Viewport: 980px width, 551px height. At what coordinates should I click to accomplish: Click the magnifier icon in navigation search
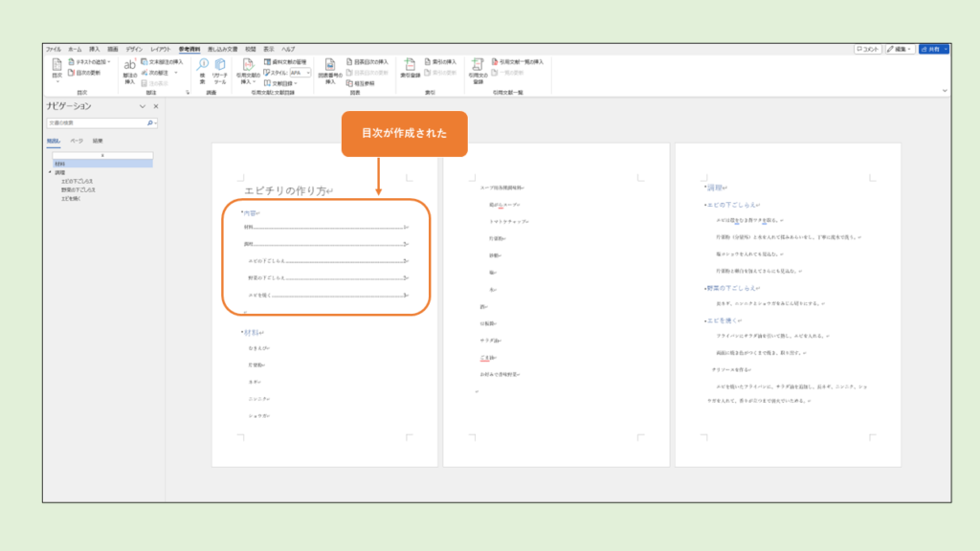(150, 123)
